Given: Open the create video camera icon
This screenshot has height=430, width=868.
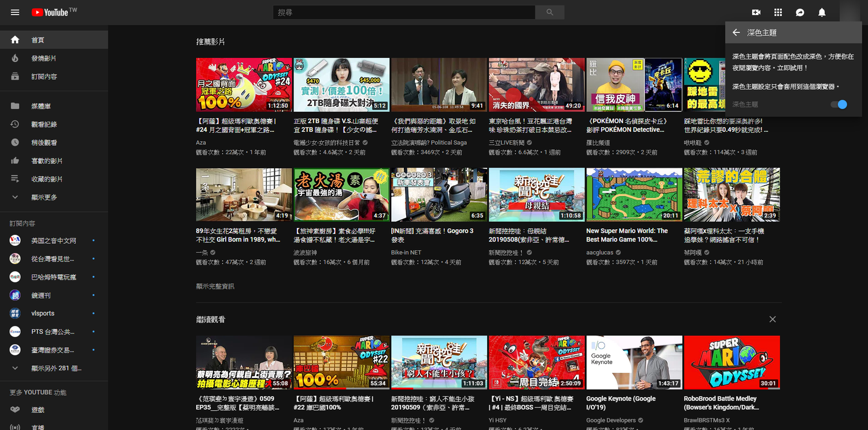Looking at the screenshot, I should point(756,12).
